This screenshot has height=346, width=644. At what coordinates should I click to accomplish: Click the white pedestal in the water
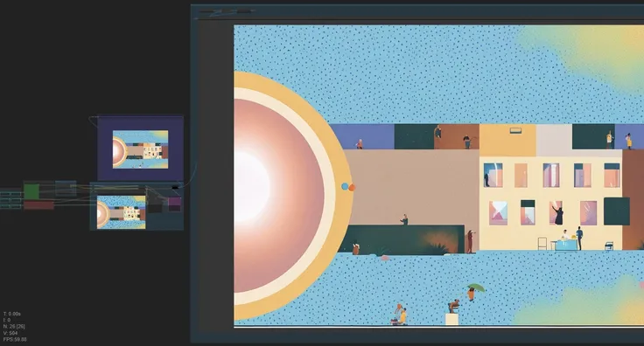point(451,319)
